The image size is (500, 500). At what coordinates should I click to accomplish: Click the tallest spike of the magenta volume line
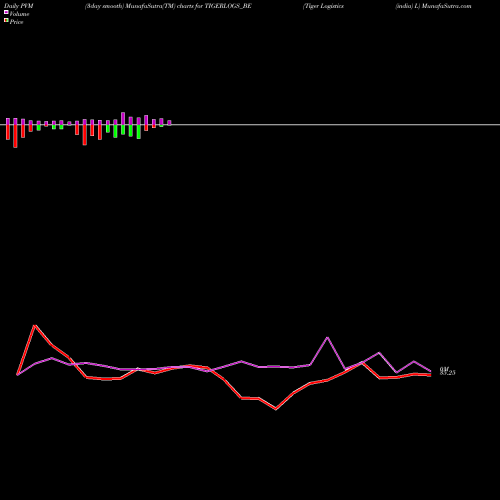[328, 338]
